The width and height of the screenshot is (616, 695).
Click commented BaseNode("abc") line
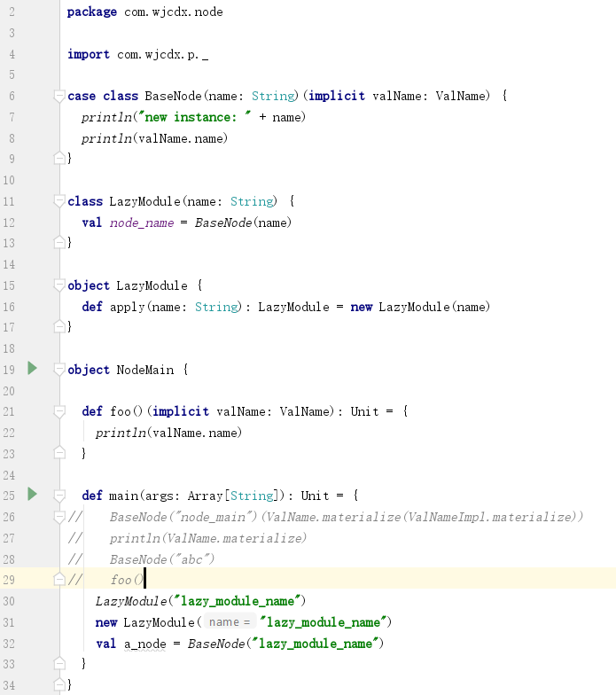162,559
